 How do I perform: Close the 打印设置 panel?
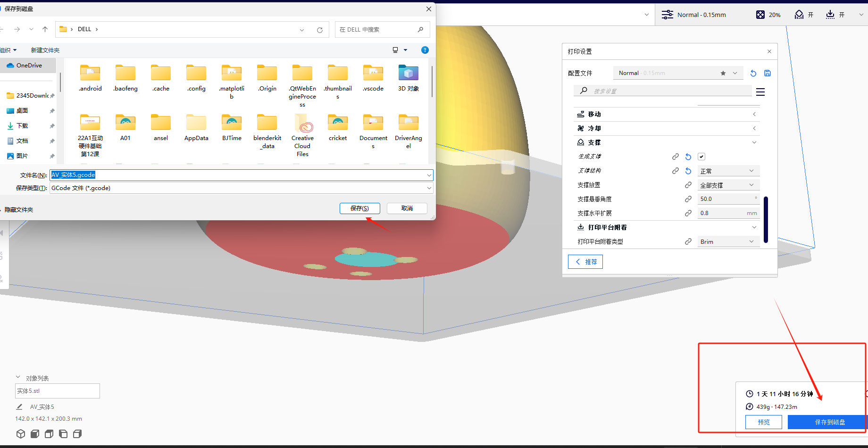pyautogui.click(x=769, y=51)
